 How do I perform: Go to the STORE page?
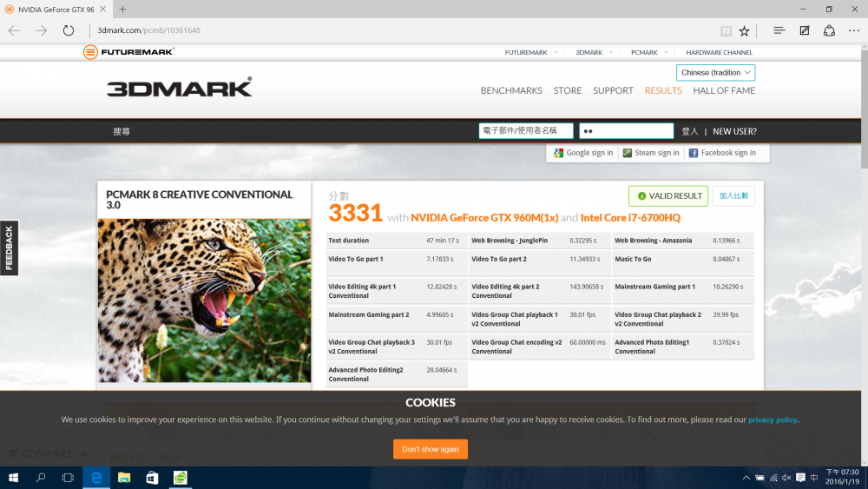(x=568, y=90)
